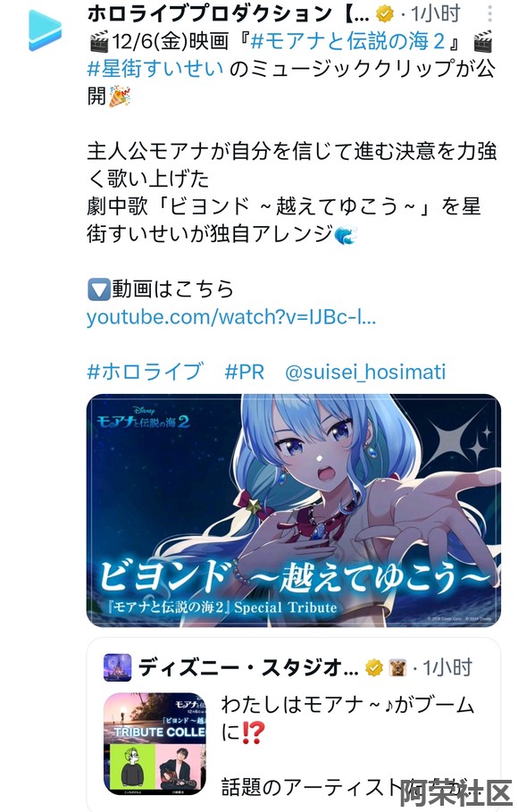Click the Disney モアナと伝説の海2 logo in image

pyautogui.click(x=144, y=418)
